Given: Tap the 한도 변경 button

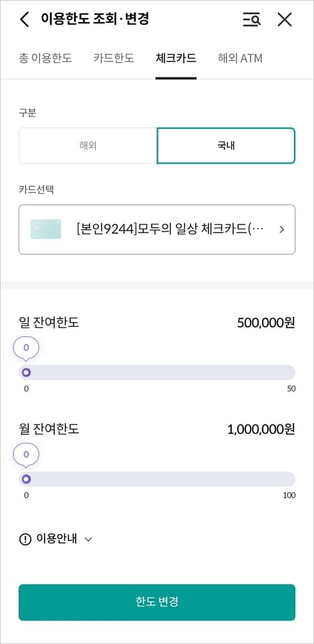Looking at the screenshot, I should [157, 602].
